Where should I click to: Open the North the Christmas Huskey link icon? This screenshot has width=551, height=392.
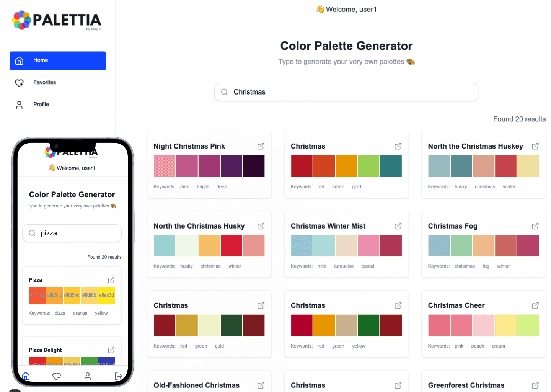pyautogui.click(x=535, y=146)
